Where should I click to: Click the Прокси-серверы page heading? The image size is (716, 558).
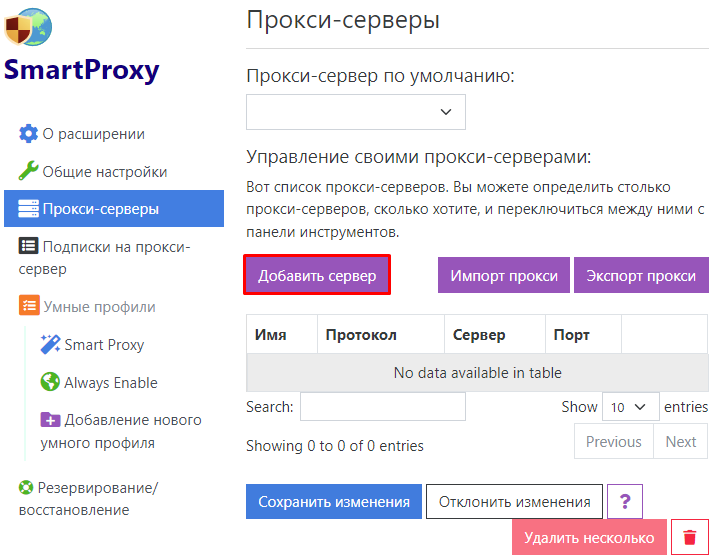click(x=343, y=20)
